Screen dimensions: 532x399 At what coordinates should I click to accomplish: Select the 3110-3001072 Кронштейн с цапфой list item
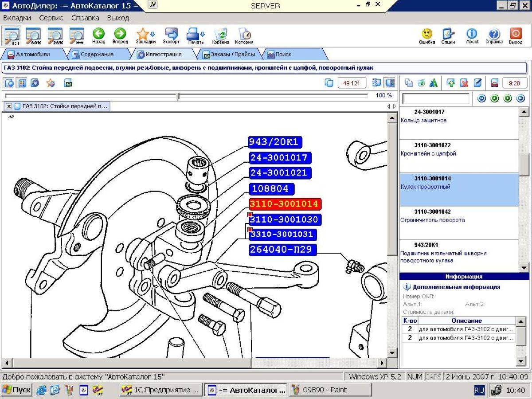tap(459, 156)
